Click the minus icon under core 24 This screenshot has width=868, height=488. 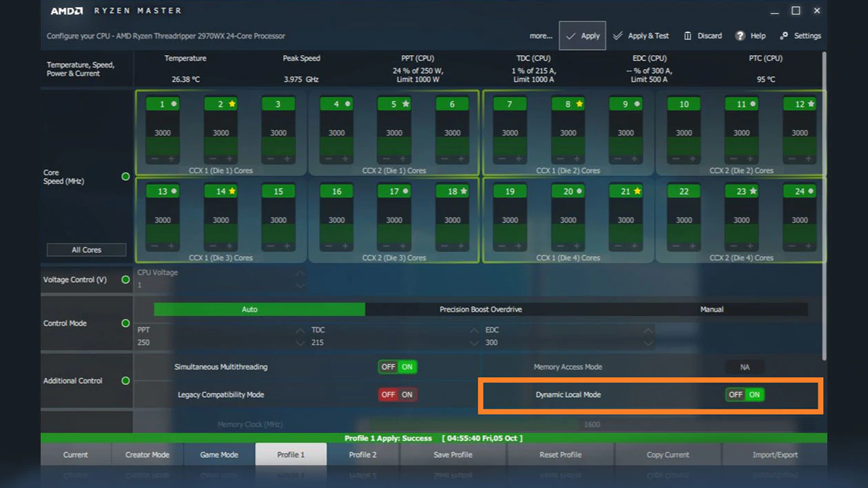tap(791, 246)
